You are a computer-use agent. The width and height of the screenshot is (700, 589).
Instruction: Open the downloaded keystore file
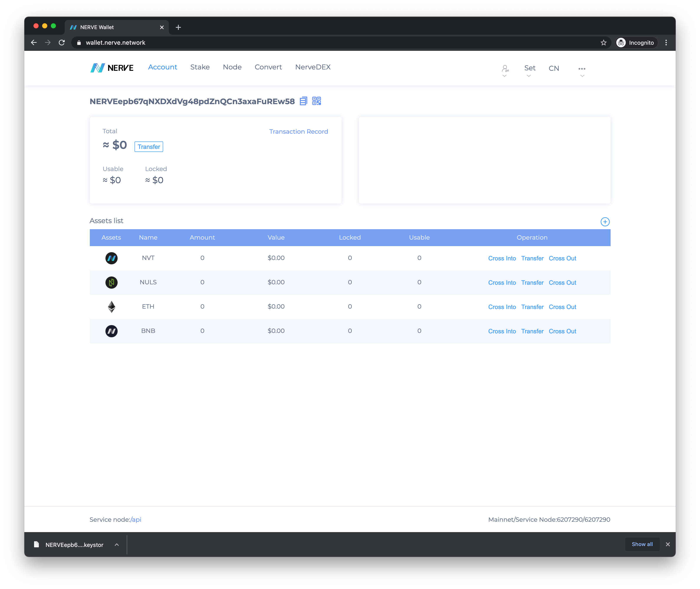[69, 545]
